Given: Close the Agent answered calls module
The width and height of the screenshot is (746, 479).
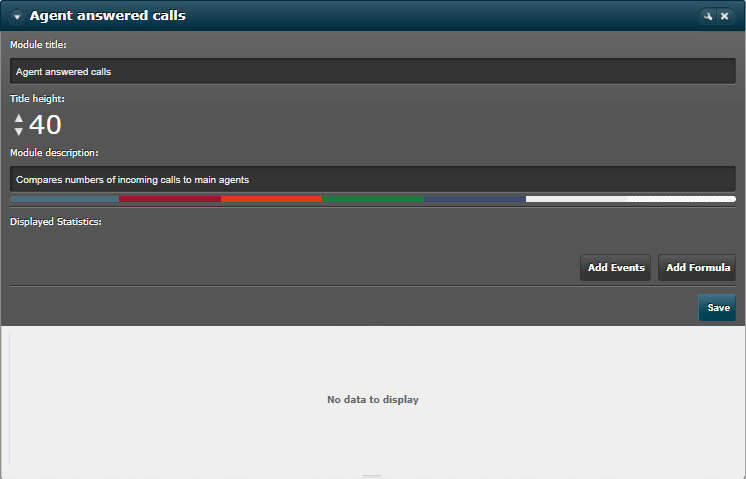Looking at the screenshot, I should pyautogui.click(x=725, y=16).
